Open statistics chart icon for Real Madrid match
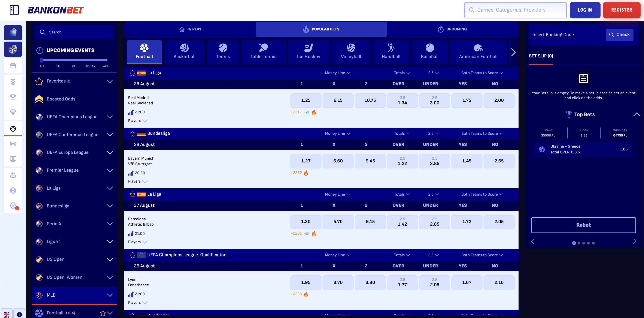This screenshot has height=318, width=644. (131, 112)
